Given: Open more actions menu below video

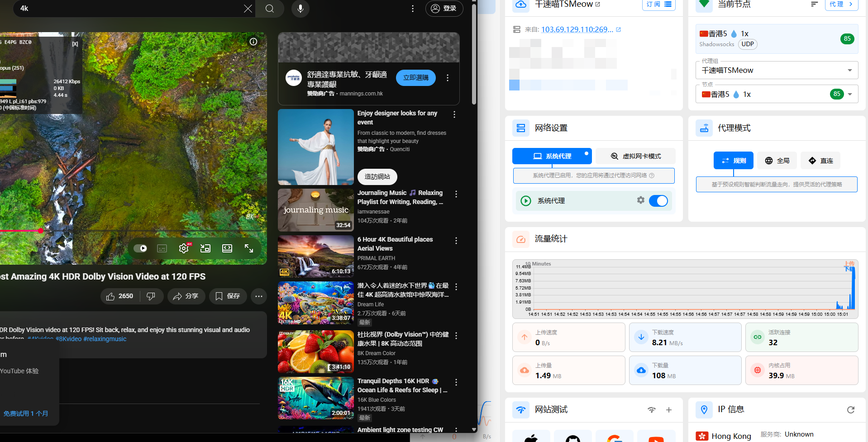Looking at the screenshot, I should coord(259,296).
